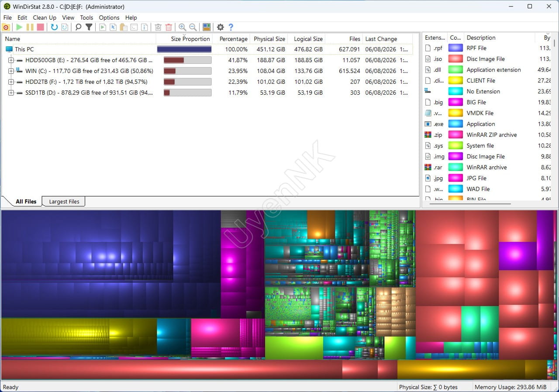
Task: Open the Select Drives toolbar icon
Action: pos(6,27)
